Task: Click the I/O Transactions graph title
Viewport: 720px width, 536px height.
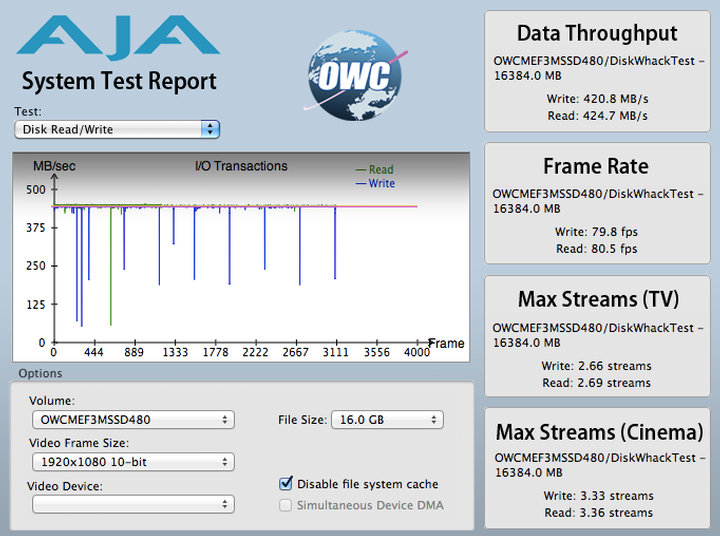Action: [240, 167]
